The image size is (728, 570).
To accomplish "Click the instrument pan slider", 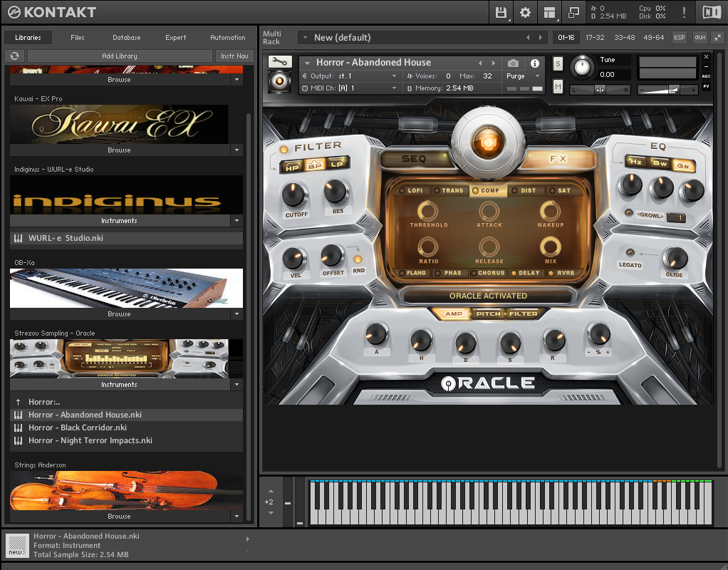I will [600, 90].
